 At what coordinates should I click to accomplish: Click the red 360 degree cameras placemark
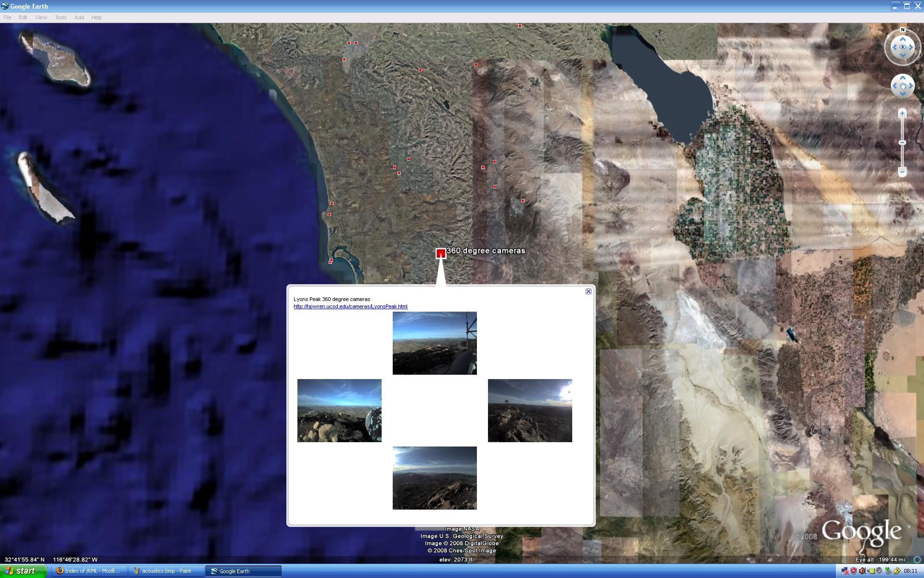coord(440,253)
